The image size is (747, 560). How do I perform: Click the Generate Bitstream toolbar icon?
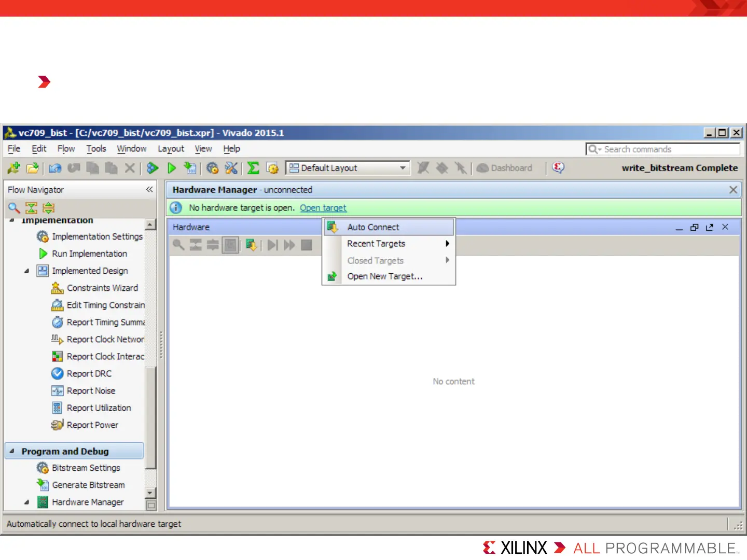coord(190,168)
